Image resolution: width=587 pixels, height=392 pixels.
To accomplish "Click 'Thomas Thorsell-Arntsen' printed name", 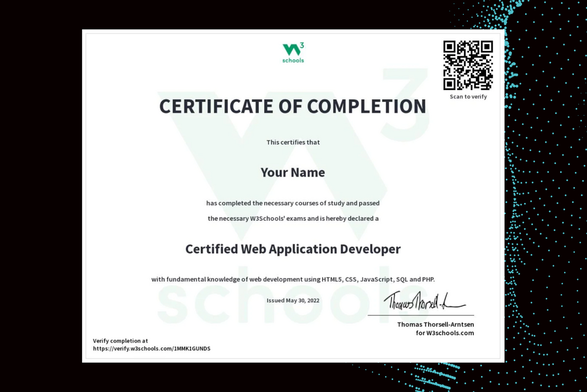I will click(x=436, y=324).
